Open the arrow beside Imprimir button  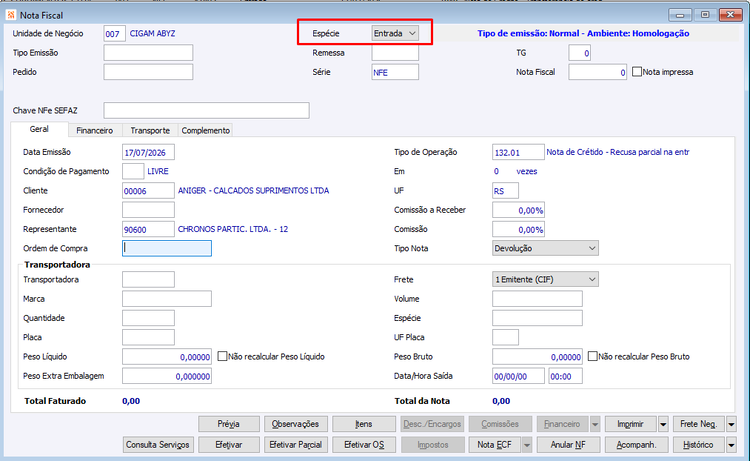663,424
